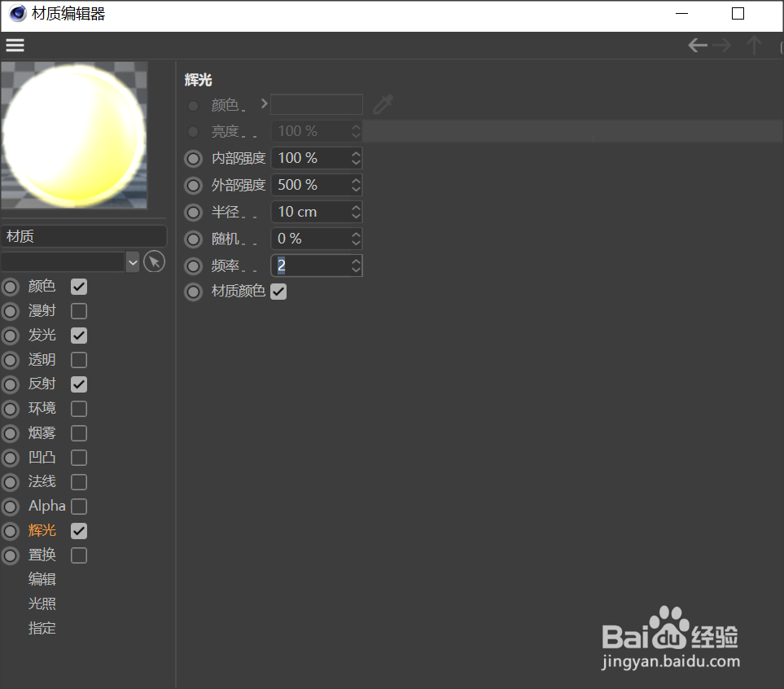The image size is (784, 689).
Task: Open the 编辑 section
Action: coord(42,578)
